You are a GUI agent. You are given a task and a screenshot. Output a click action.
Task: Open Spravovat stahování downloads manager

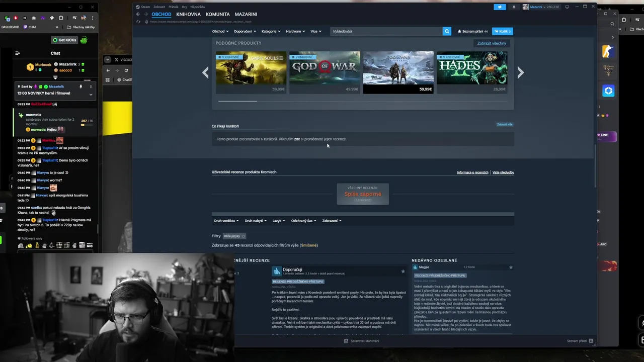pyautogui.click(x=365, y=341)
